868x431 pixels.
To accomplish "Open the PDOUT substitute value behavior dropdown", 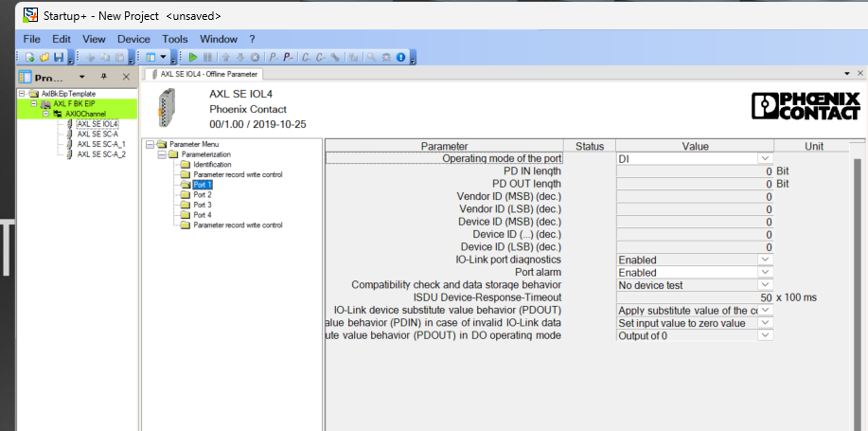I will 765,311.
